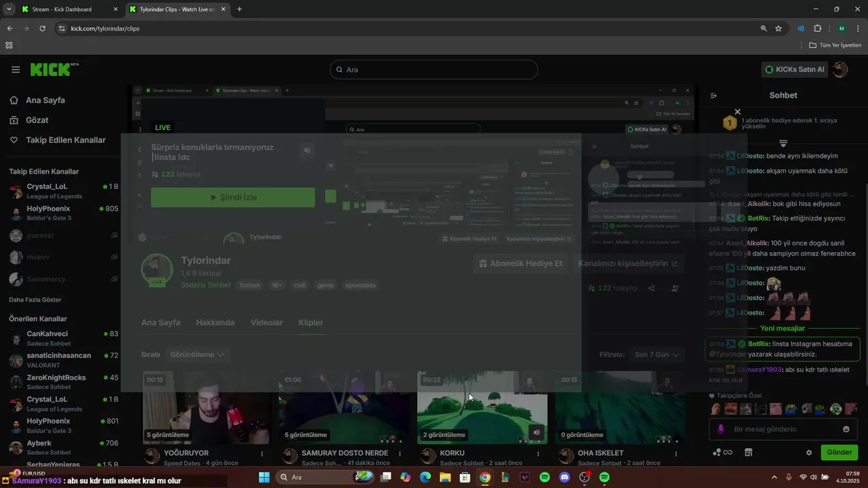Toggle sound on KORKU clip

coord(536,432)
